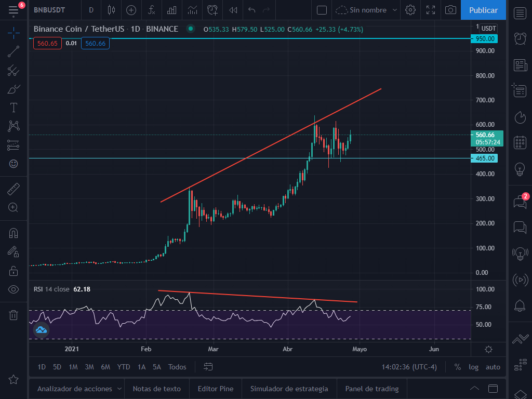
Task: Change the D timeframe interval
Action: [91, 10]
